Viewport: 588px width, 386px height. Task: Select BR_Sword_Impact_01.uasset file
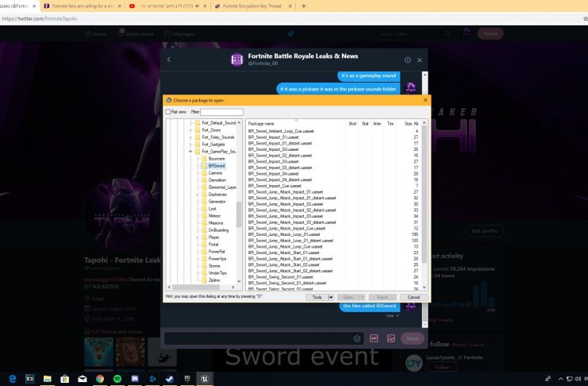point(273,137)
